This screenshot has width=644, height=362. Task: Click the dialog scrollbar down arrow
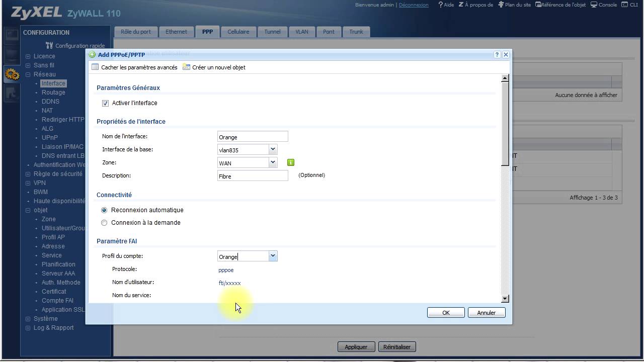(505, 299)
